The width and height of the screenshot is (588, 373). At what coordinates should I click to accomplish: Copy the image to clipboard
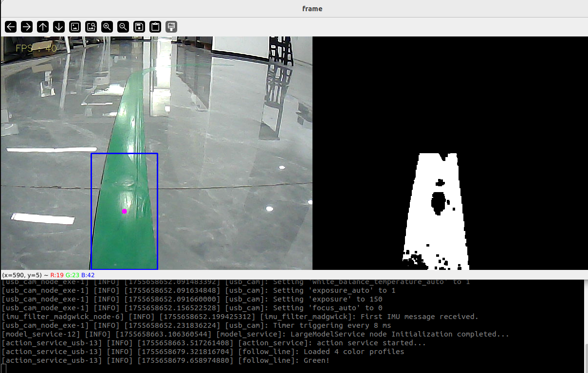155,27
